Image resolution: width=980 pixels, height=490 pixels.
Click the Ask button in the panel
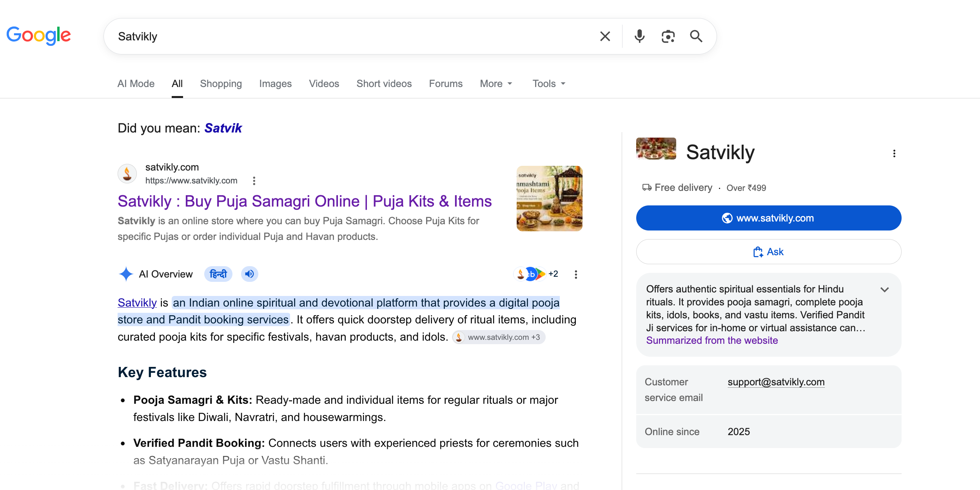coord(768,252)
